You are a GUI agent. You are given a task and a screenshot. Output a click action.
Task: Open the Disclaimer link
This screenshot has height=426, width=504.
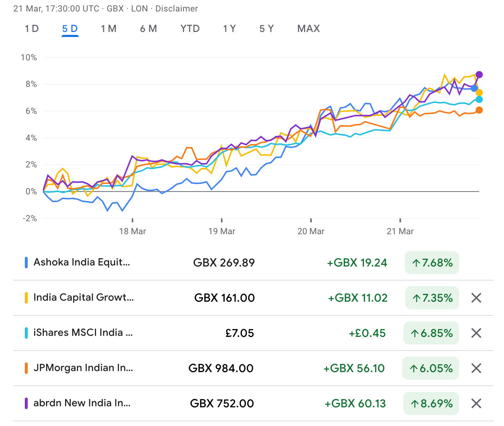click(177, 9)
